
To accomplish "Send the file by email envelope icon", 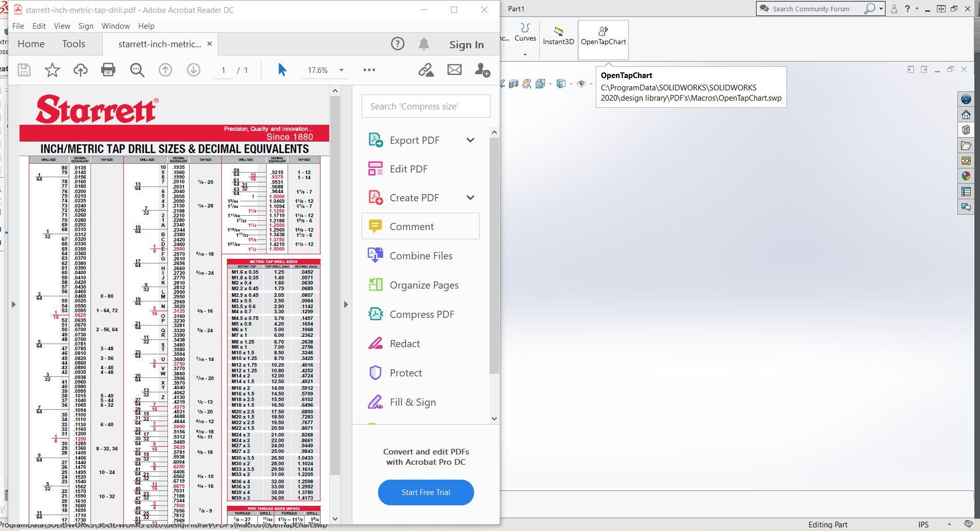I will pyautogui.click(x=455, y=70).
